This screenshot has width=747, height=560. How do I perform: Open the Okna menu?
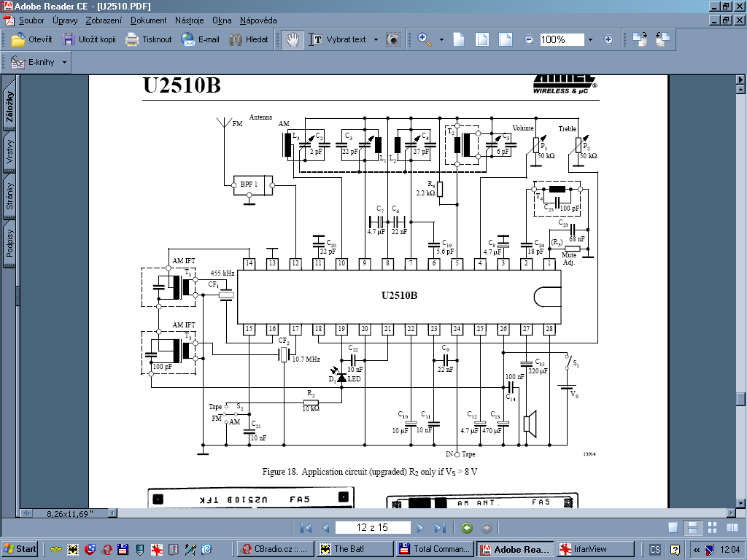(222, 20)
